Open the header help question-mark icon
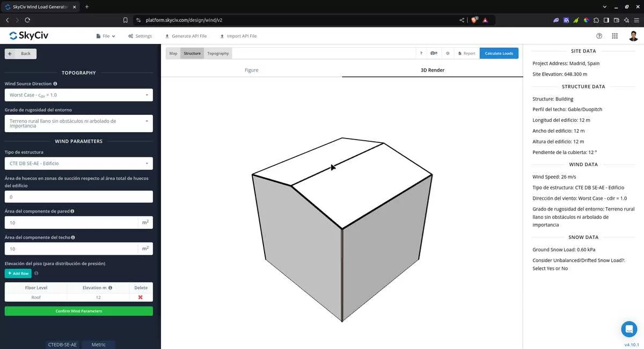The image size is (644, 349). (599, 36)
